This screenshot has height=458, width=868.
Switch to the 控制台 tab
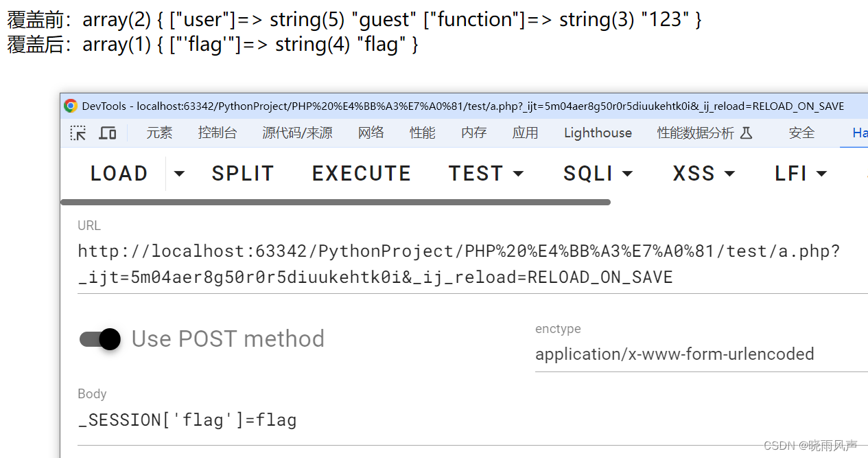coord(218,133)
